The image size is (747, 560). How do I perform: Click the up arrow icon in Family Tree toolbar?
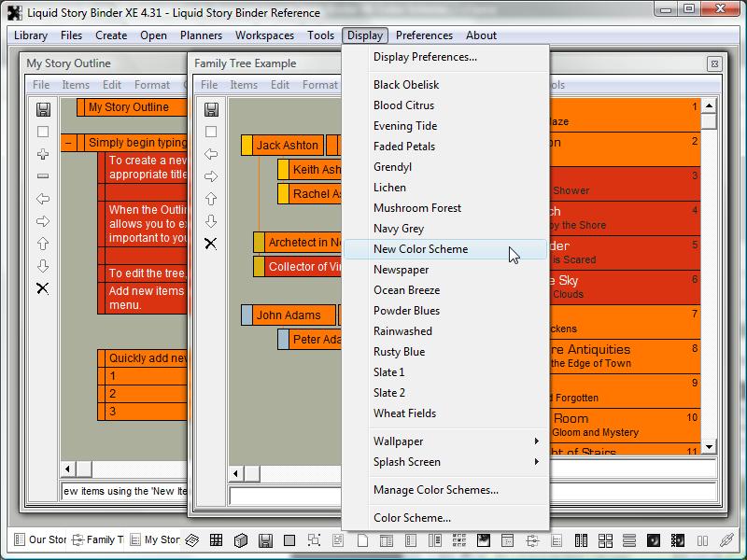tap(211, 199)
